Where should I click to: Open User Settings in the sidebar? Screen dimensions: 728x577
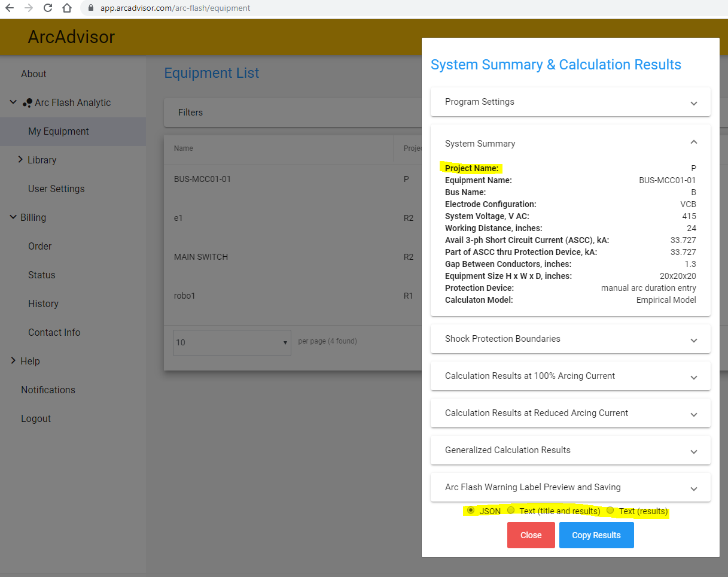pyautogui.click(x=56, y=189)
